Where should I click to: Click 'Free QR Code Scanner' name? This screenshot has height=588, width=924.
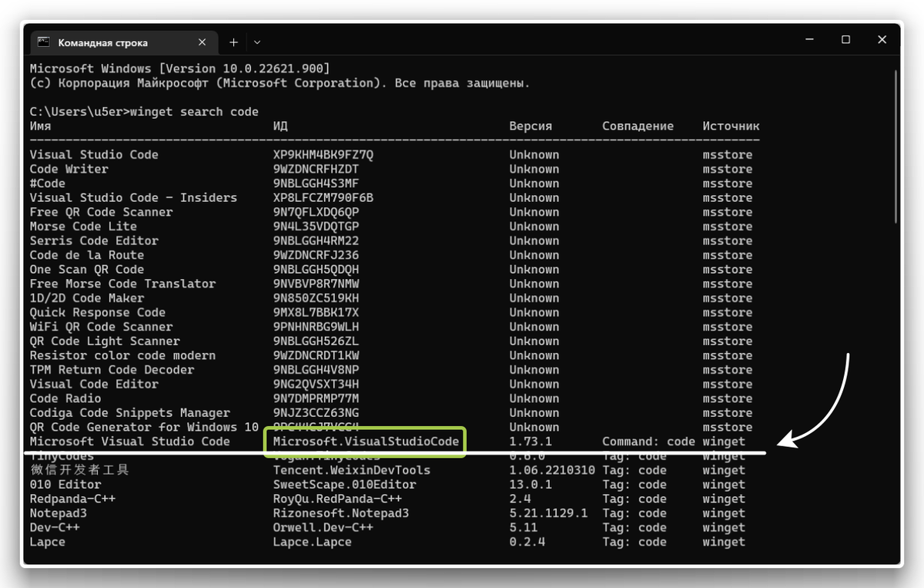[x=102, y=212]
